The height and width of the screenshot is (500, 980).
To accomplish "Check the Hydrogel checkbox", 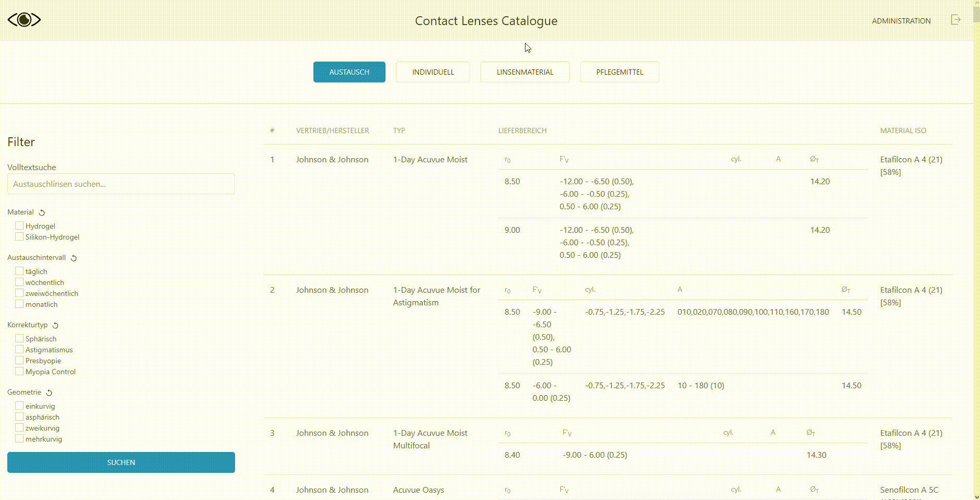I will point(19,225).
